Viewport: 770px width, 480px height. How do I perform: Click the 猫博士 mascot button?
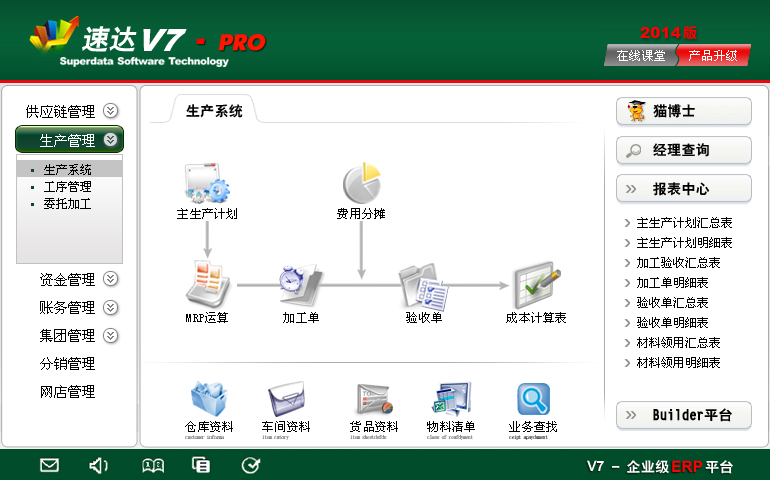[x=684, y=111]
